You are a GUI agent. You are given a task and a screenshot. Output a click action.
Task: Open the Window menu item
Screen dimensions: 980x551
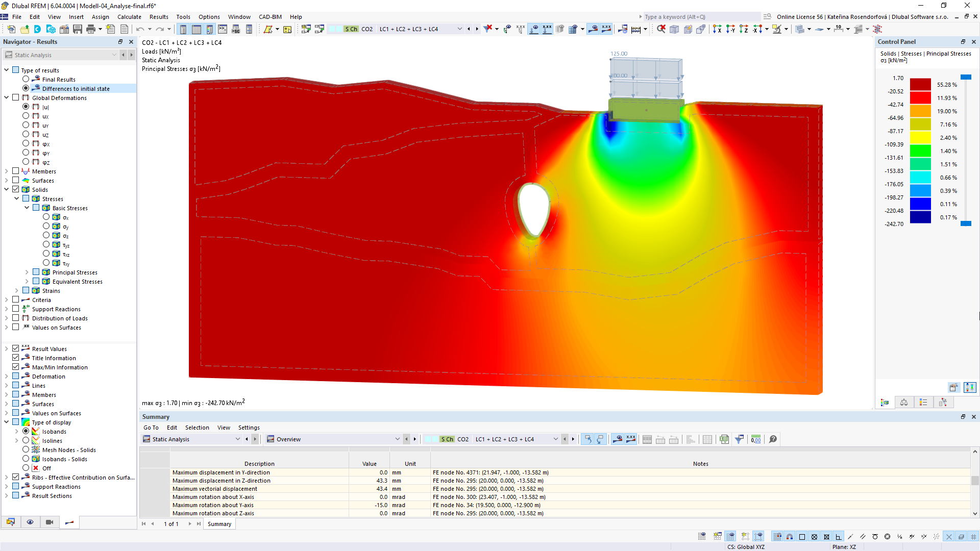coord(239,16)
